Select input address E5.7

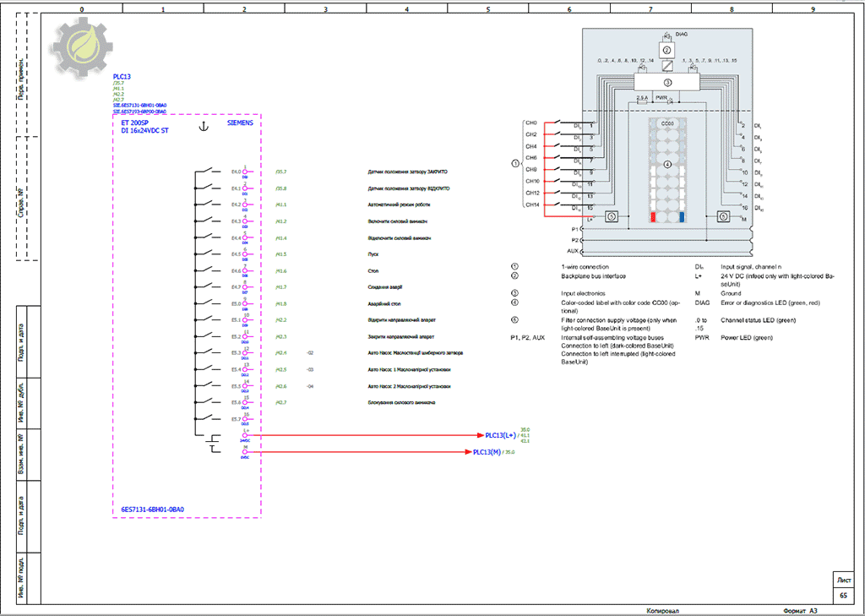[x=236, y=419]
